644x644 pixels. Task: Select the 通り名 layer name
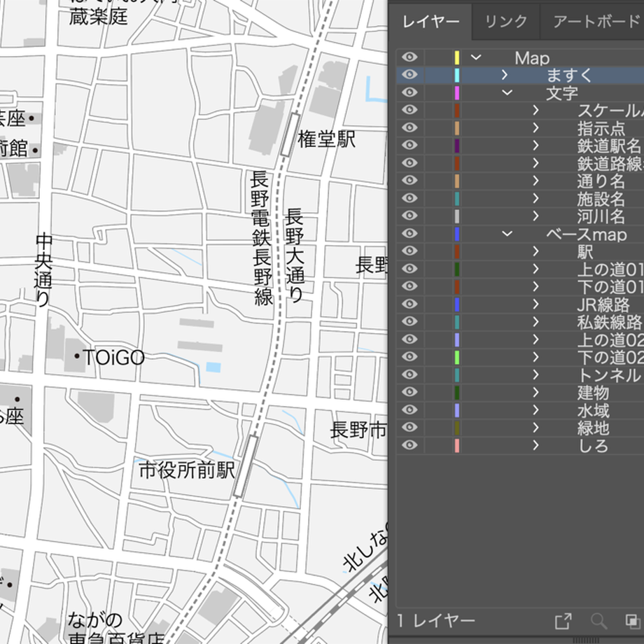pos(601,181)
